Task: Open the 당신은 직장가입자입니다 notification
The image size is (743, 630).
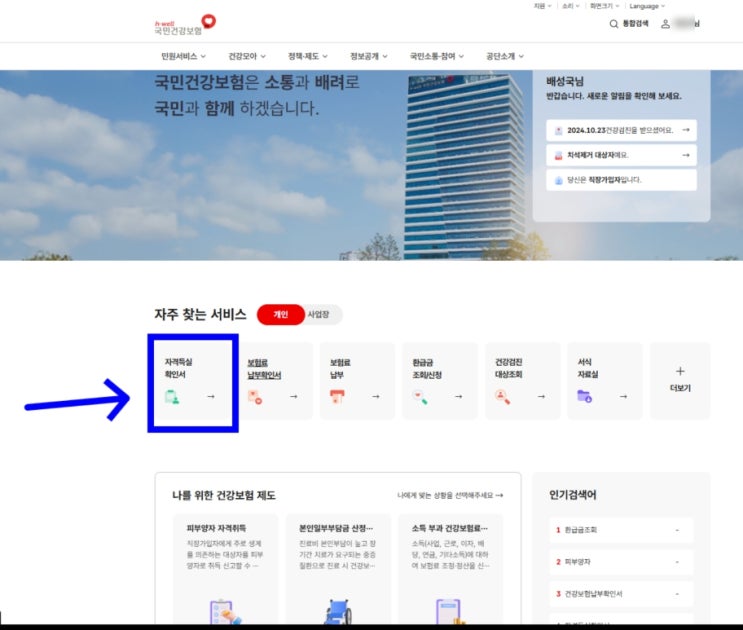Action: pyautogui.click(x=621, y=180)
